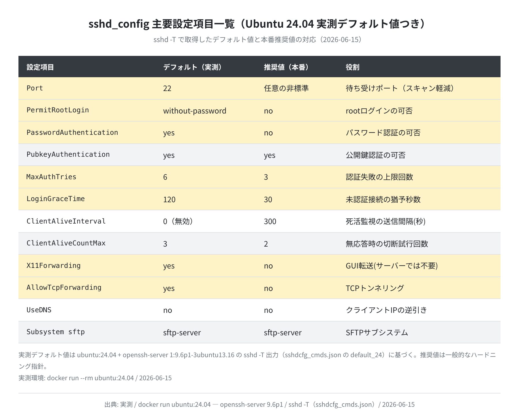Select the 役割 column header
519x420 pixels.
[352, 67]
